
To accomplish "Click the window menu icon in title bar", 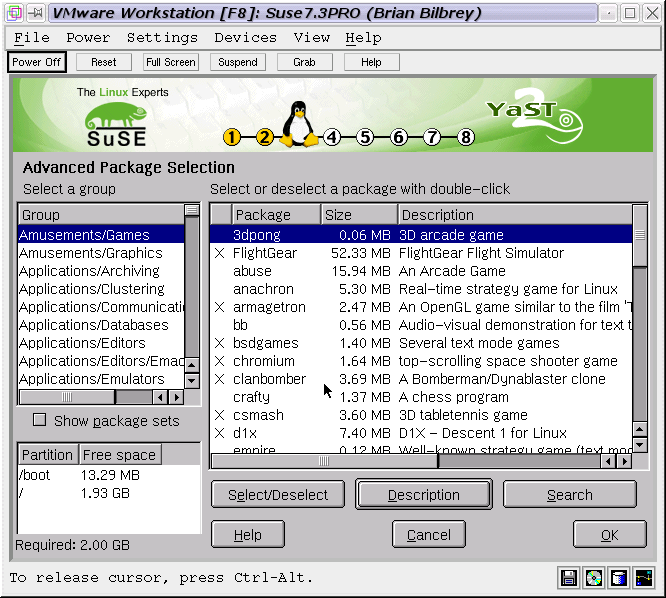I will pos(12,13).
